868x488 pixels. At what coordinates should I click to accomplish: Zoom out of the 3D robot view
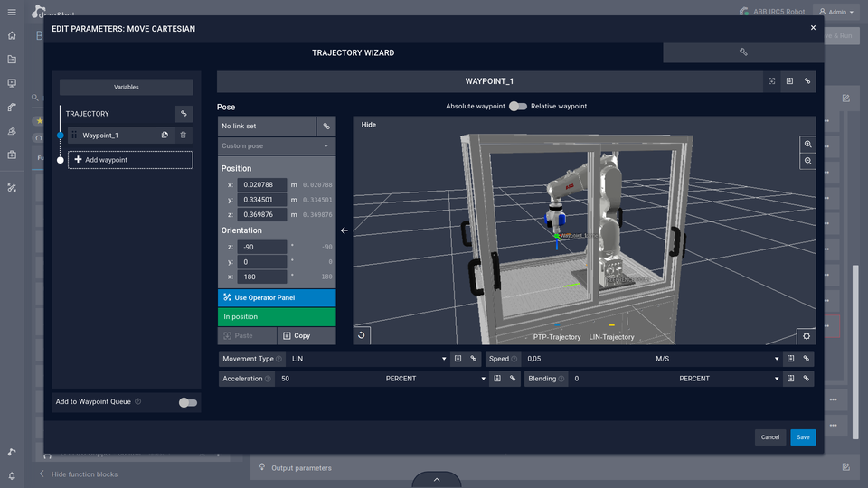pos(807,161)
